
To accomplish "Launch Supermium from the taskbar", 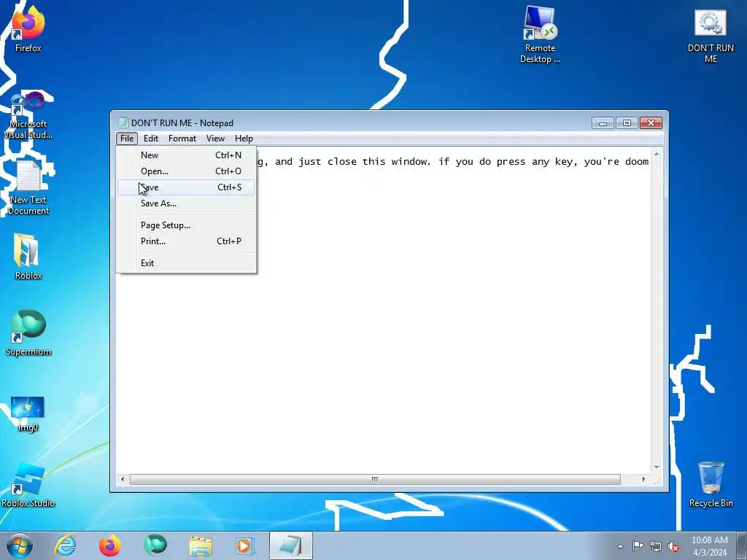I will (155, 545).
